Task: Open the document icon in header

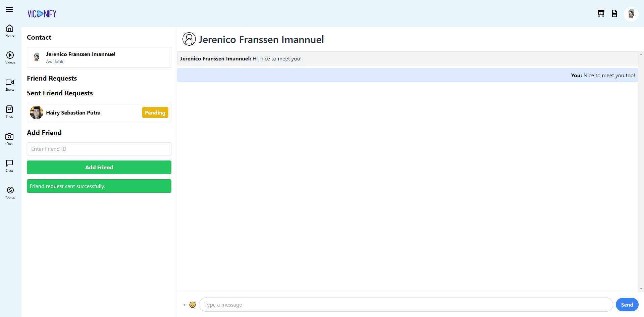Action: point(614,13)
